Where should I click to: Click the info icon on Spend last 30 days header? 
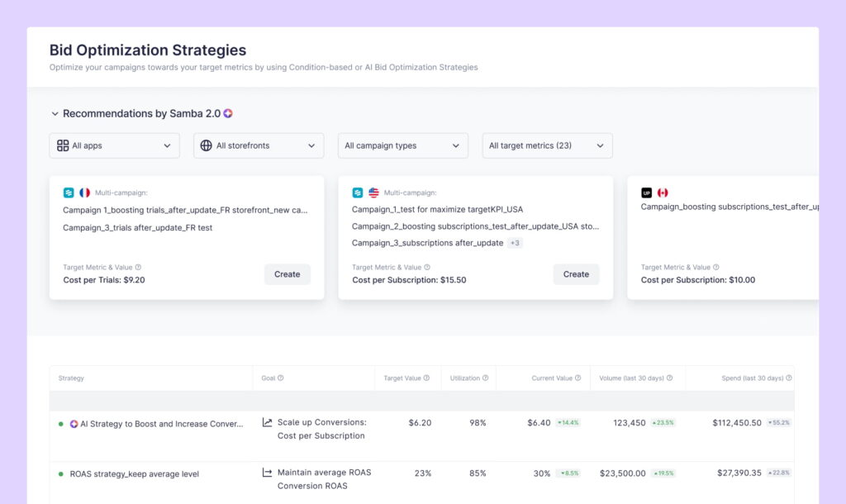787,378
